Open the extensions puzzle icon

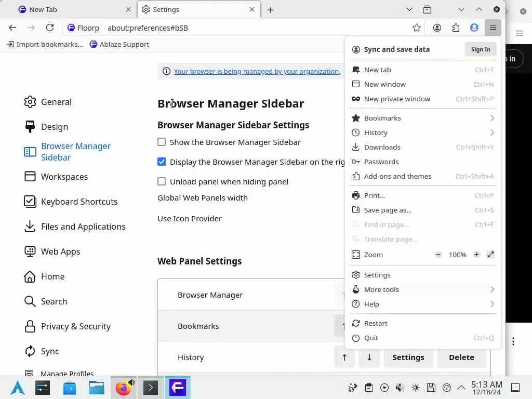[456, 28]
